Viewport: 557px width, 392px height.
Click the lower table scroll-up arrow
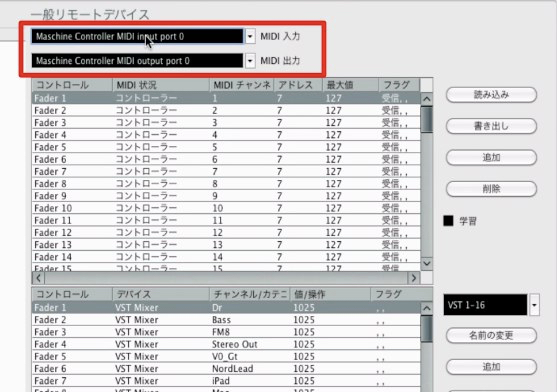(427, 308)
